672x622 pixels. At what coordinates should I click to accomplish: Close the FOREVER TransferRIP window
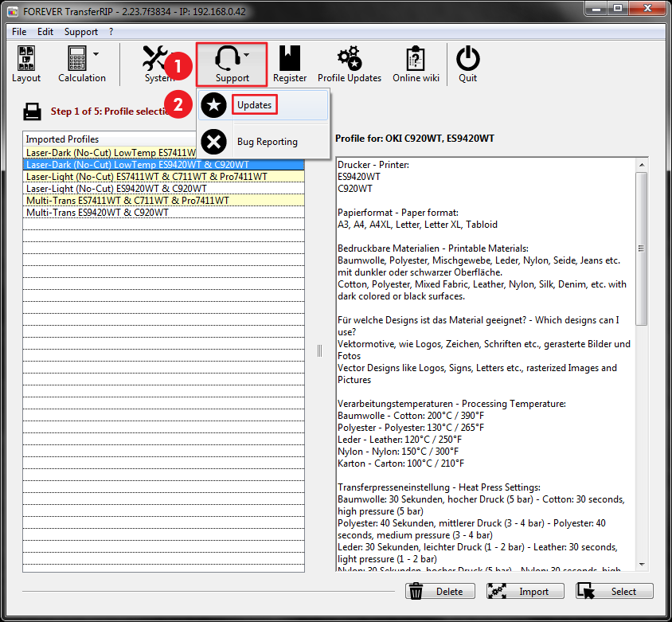pos(648,8)
